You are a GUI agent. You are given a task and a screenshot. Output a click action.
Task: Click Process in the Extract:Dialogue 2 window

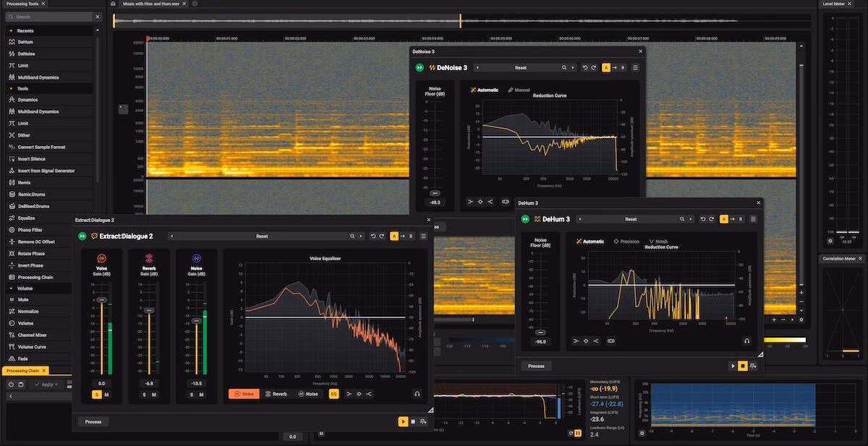point(93,421)
